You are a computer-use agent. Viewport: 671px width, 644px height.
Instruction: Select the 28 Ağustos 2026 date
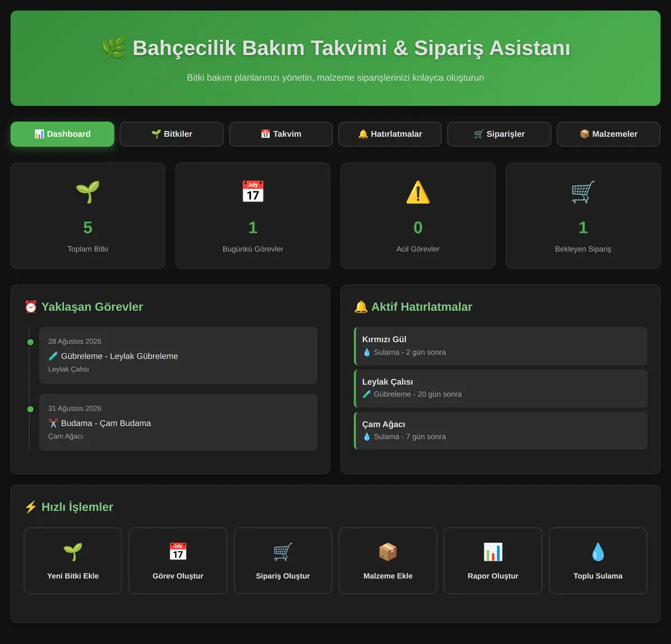[x=74, y=342]
